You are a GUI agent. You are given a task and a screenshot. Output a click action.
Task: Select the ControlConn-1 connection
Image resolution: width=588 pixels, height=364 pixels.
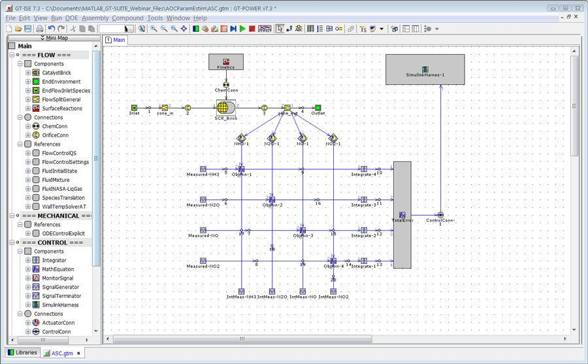440,215
